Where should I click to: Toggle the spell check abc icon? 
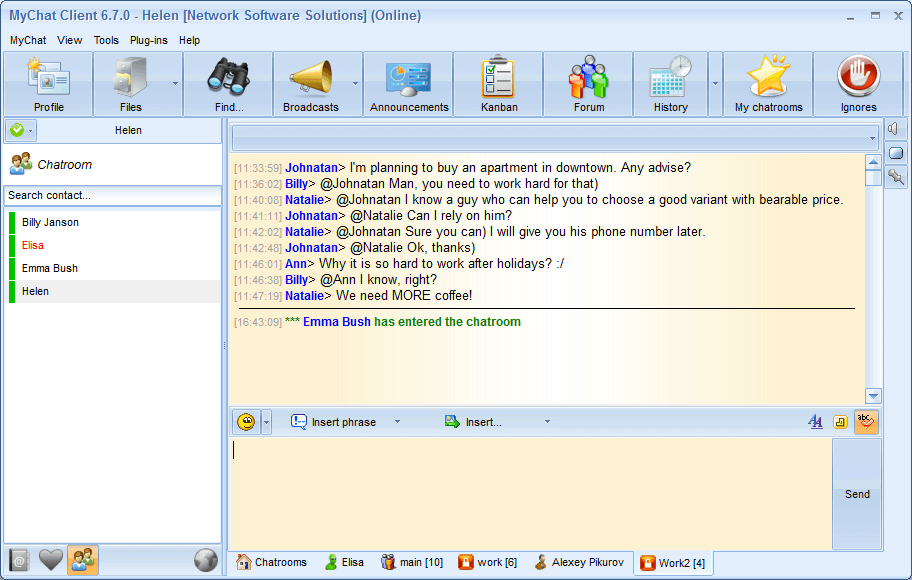(865, 422)
